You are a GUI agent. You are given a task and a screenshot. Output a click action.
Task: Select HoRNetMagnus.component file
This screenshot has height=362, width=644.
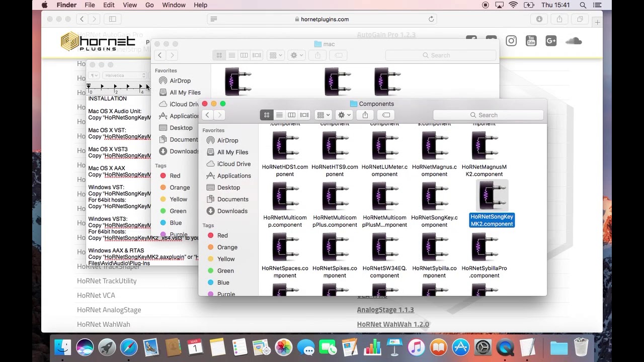tap(434, 153)
